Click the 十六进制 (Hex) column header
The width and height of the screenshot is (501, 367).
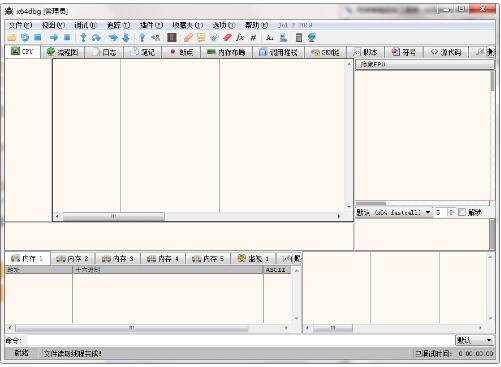click(x=168, y=270)
